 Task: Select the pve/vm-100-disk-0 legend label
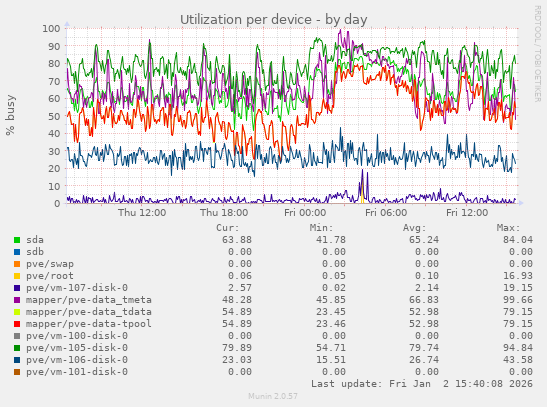(77, 336)
